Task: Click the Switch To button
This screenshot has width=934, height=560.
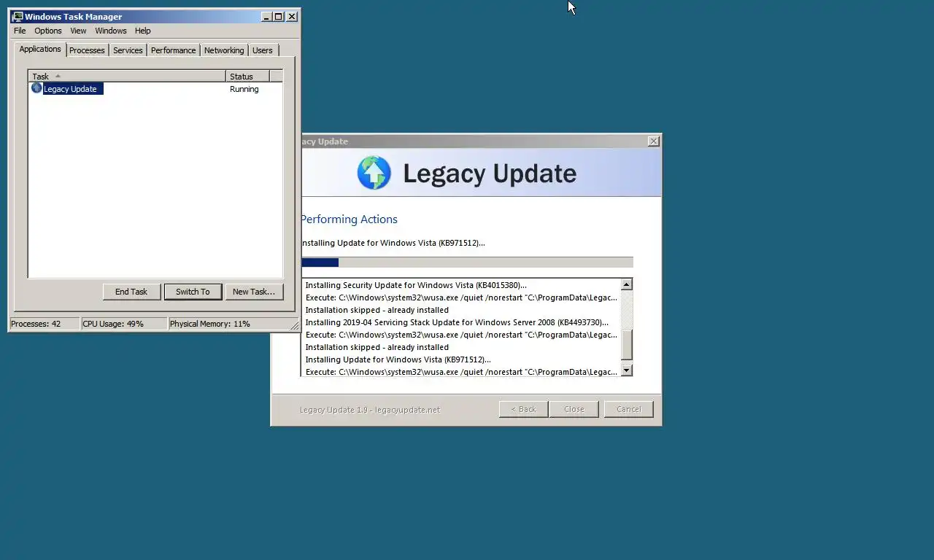Action: (x=193, y=292)
